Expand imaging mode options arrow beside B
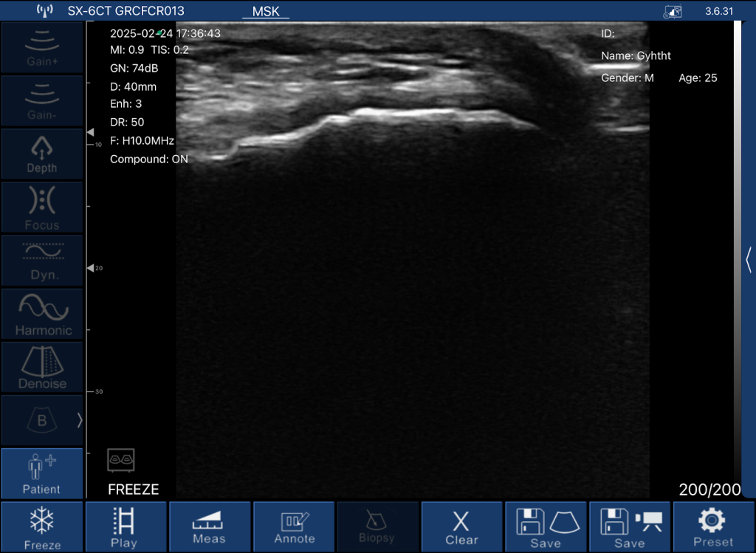Image resolution: width=756 pixels, height=553 pixels. point(80,420)
